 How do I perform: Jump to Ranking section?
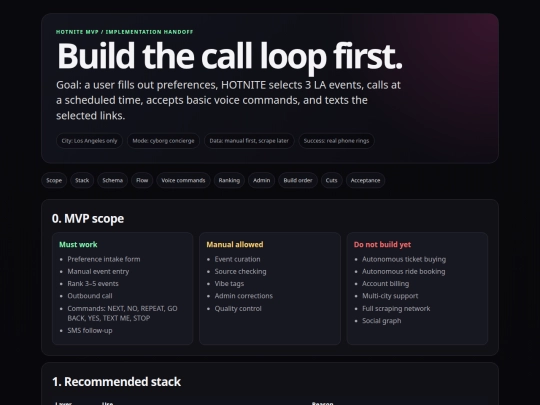tap(229, 180)
